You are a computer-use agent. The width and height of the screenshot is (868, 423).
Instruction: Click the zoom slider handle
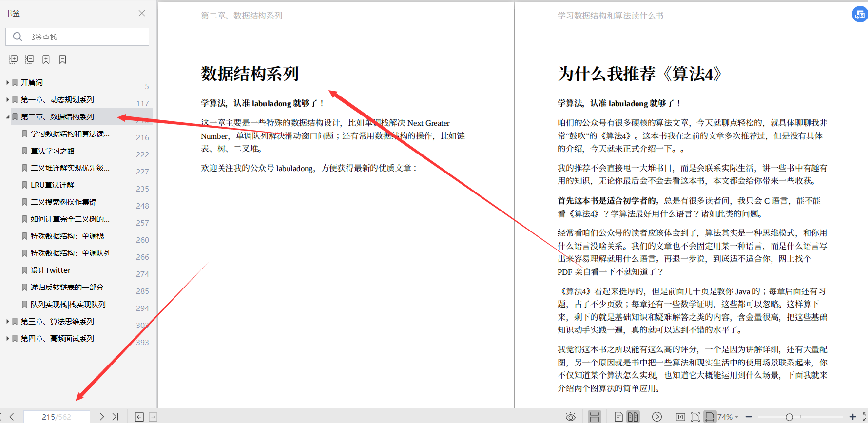[789, 417]
